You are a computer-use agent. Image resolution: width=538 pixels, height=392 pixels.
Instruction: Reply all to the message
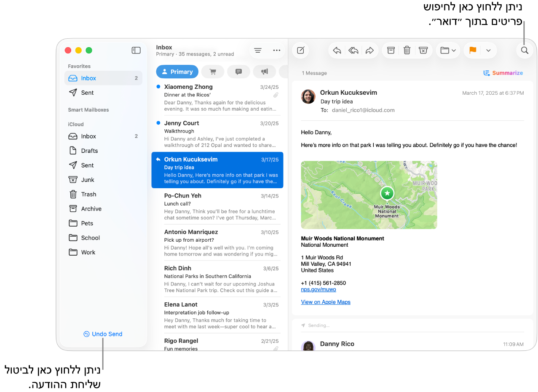click(x=353, y=50)
